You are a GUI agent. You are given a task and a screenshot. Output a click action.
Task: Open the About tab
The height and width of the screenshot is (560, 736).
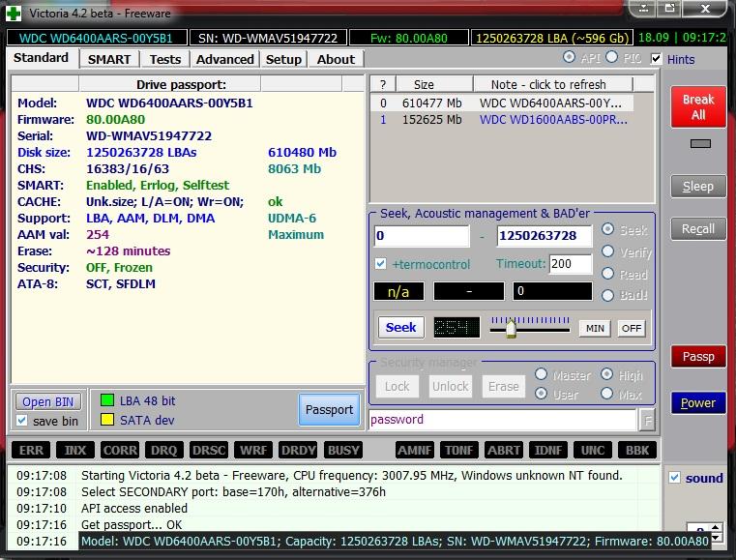(336, 59)
